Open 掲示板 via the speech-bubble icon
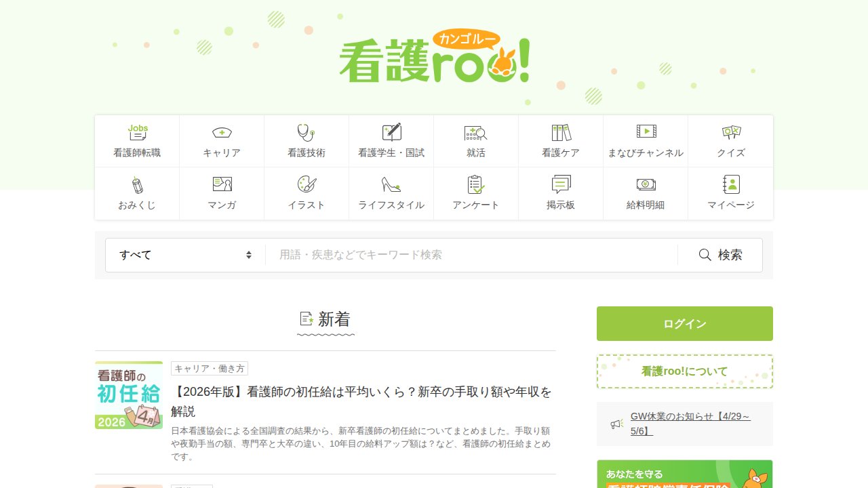The height and width of the screenshot is (488, 868). pyautogui.click(x=560, y=192)
